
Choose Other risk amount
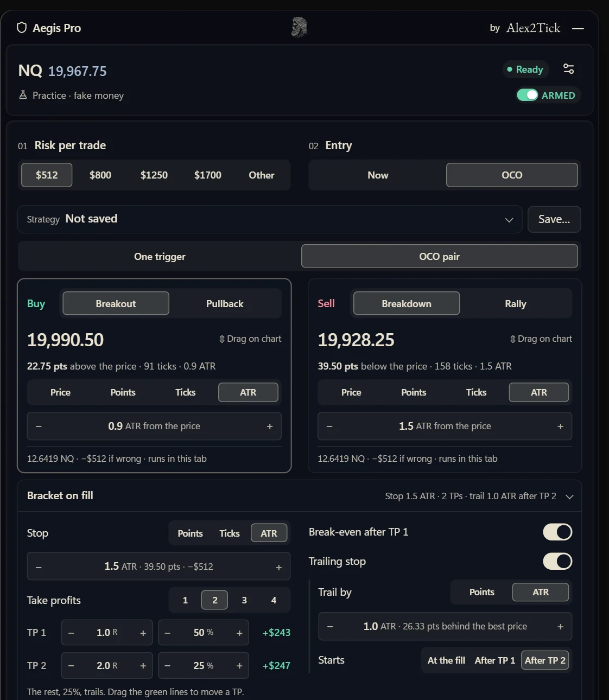(x=262, y=175)
